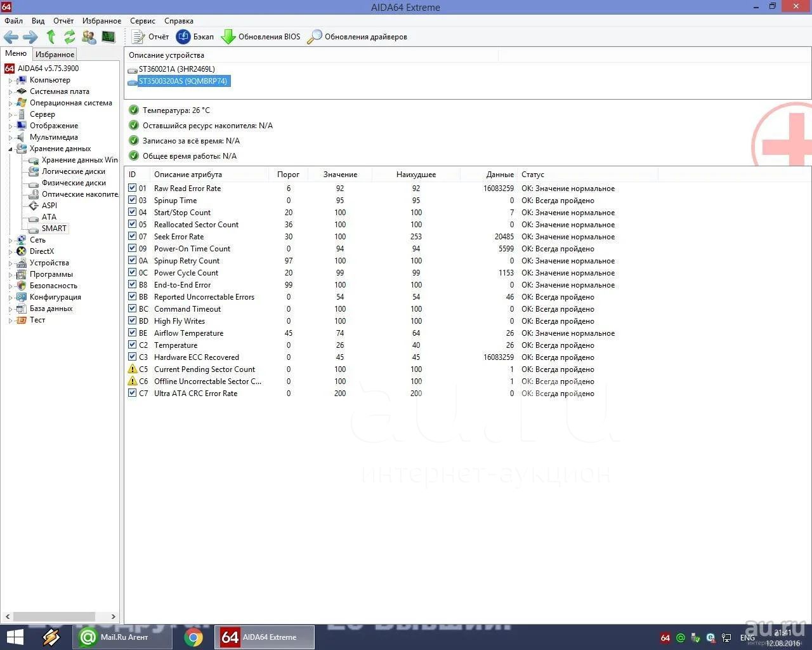Go up one level with green arrow

click(51, 37)
